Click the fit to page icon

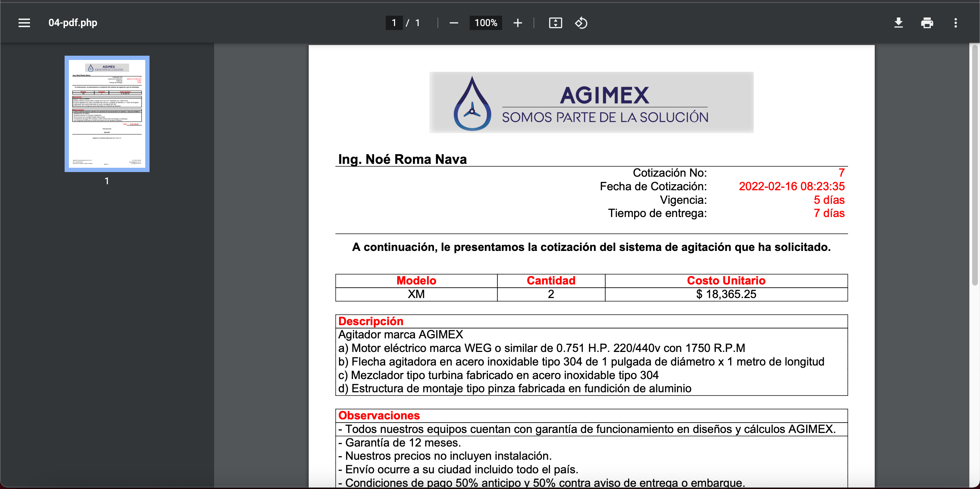[555, 23]
